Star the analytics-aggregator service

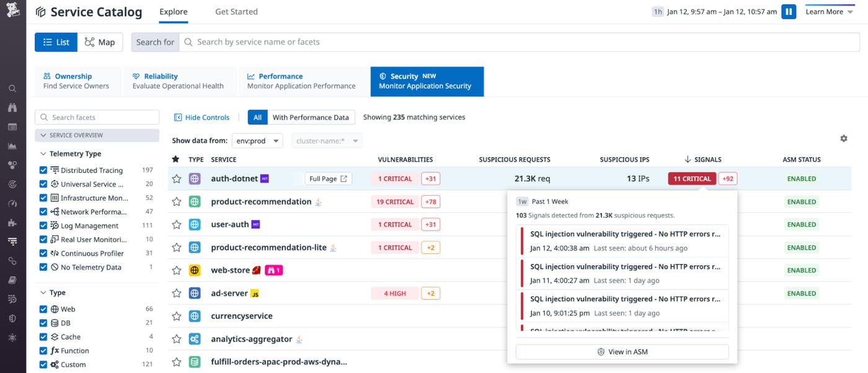(x=177, y=339)
